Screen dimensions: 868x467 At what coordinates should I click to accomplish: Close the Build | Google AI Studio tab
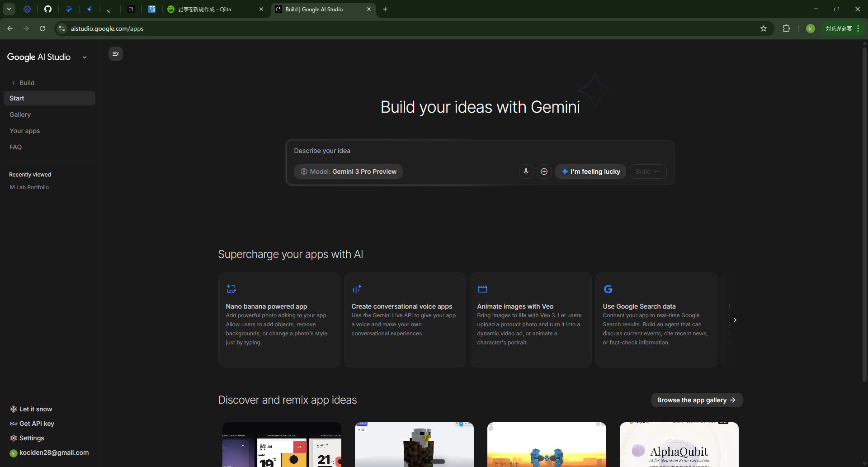[x=369, y=9]
